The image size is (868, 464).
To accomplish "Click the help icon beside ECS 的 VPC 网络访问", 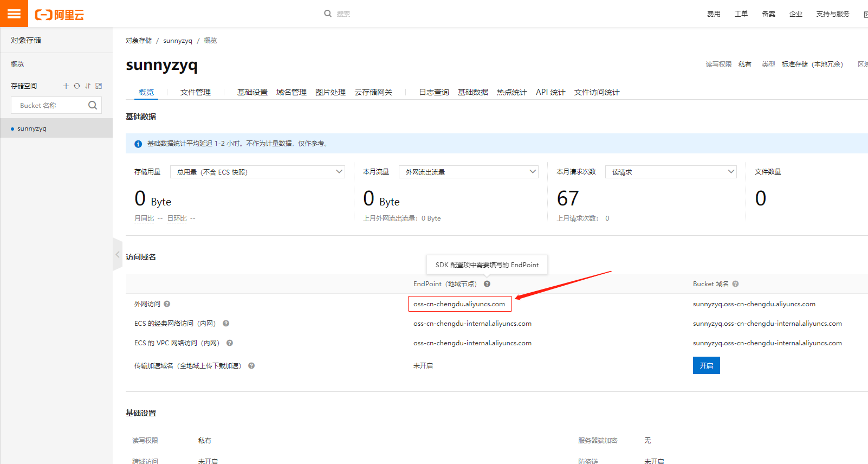I will [230, 343].
